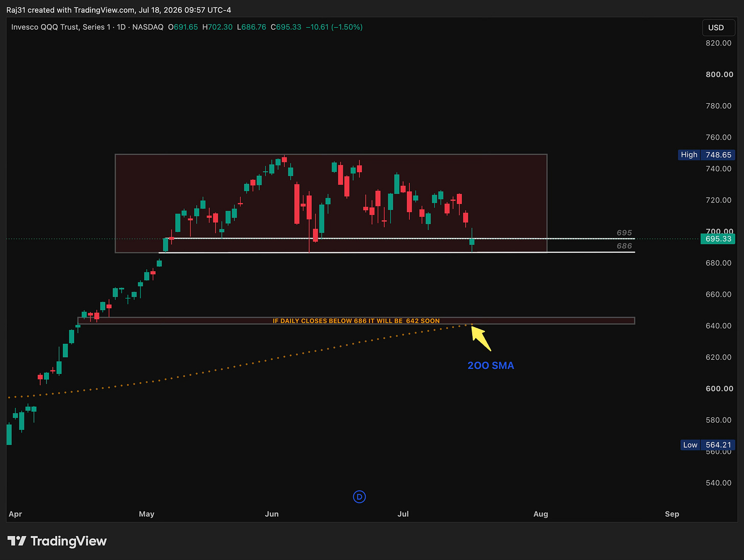
Task: Click the 'Raj31 created with TradingView.com' caption
Action: (119, 10)
